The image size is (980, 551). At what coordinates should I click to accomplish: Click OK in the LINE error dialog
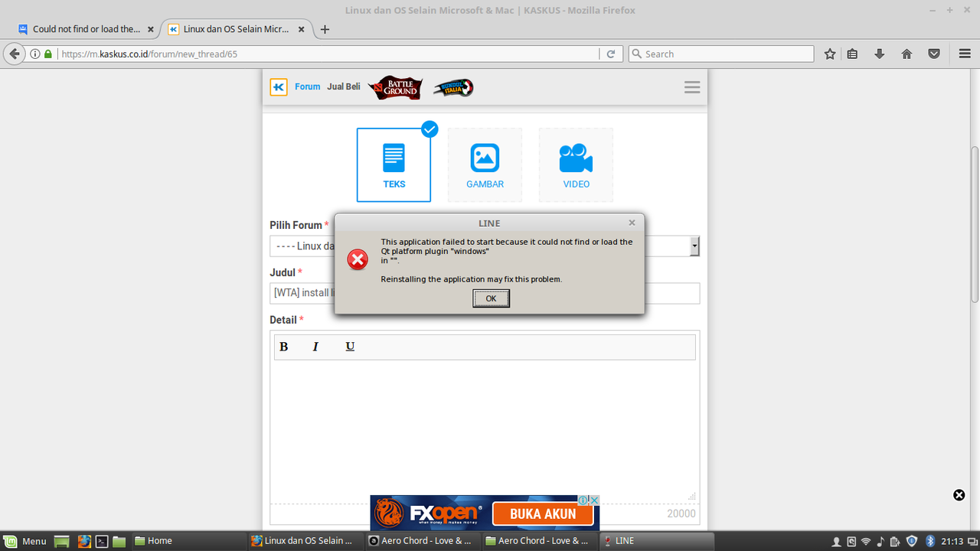[491, 298]
